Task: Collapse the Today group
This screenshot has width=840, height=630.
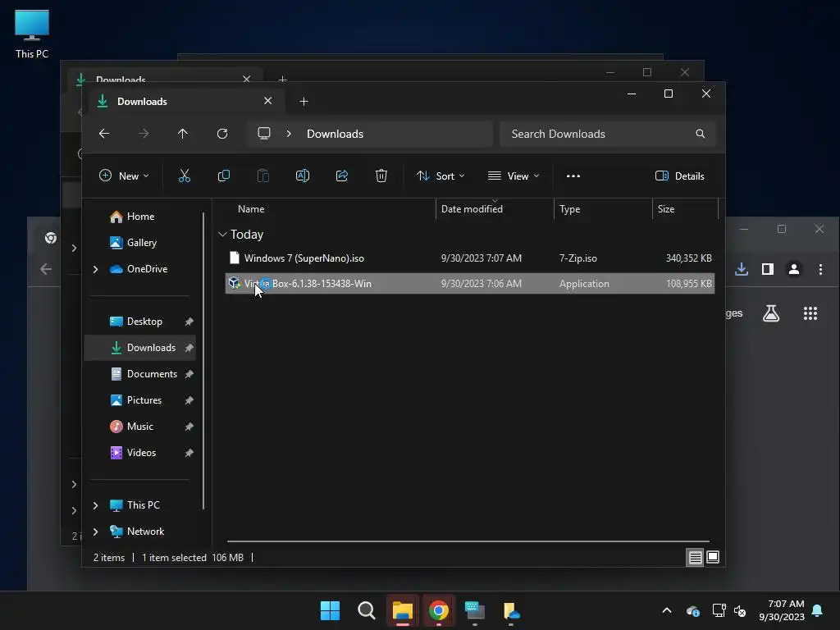Action: pos(222,235)
